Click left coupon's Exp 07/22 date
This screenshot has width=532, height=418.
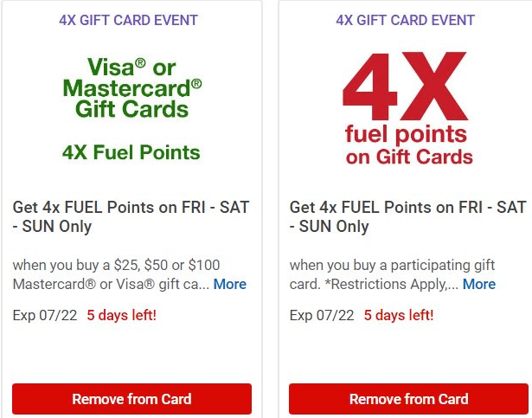tap(45, 316)
